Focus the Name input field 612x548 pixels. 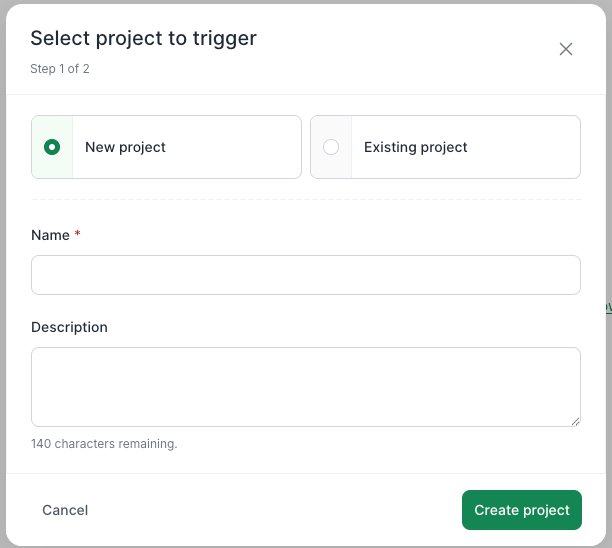point(305,275)
